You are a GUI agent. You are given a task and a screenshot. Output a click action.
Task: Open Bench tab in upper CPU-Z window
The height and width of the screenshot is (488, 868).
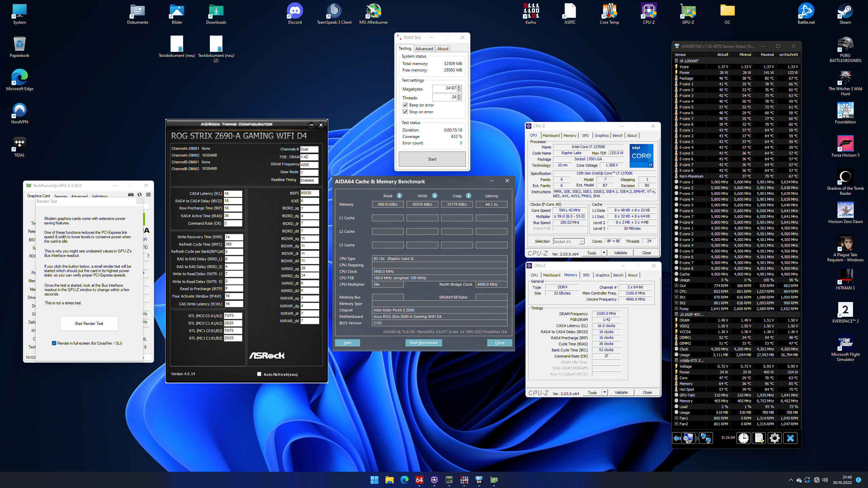click(617, 136)
